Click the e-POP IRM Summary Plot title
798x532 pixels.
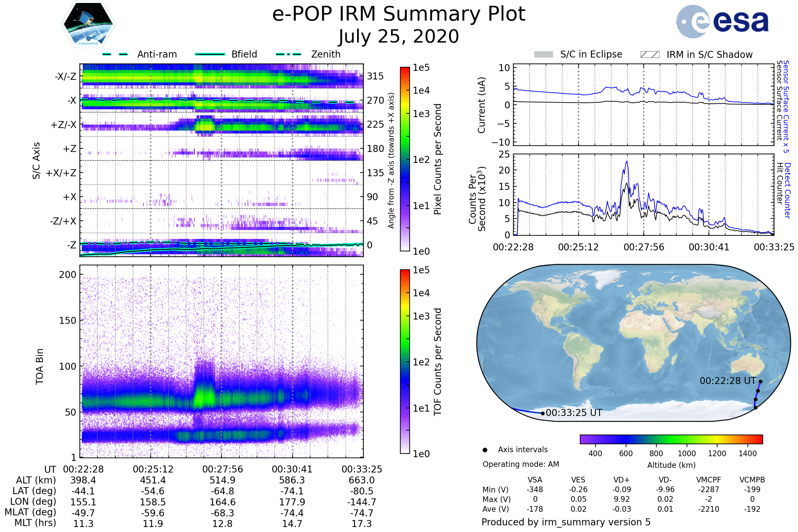tap(399, 14)
